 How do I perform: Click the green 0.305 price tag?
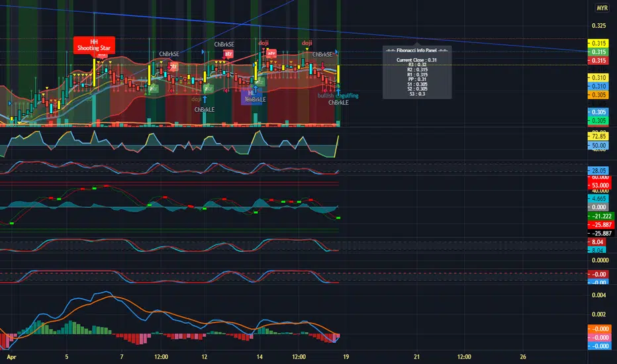coord(598,121)
